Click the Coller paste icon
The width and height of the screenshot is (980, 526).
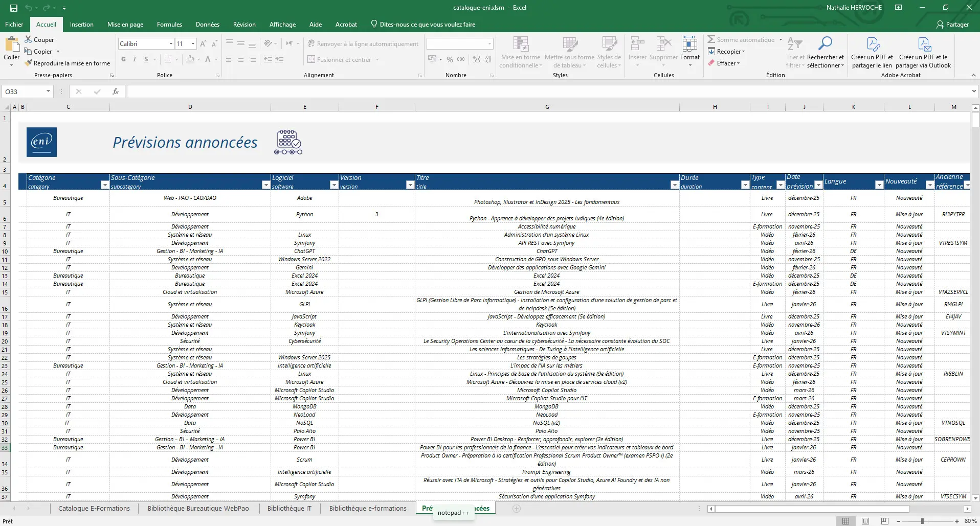click(11, 45)
